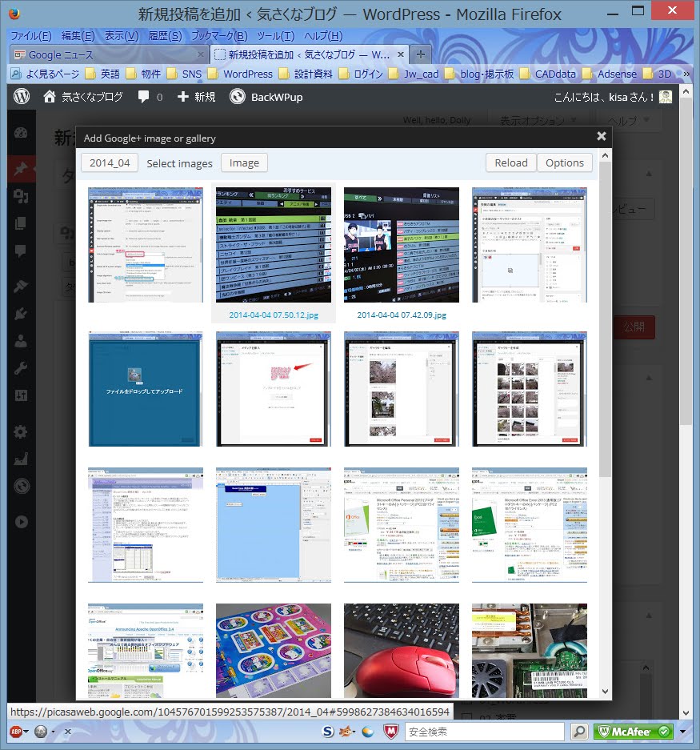Click the 安全検索 search field
700x750 pixels.
pos(484,732)
